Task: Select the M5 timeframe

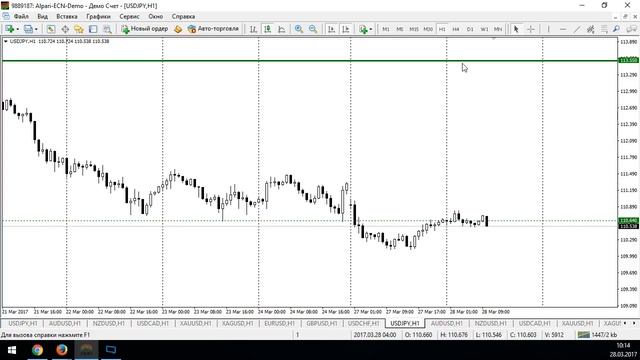Action: pos(400,29)
